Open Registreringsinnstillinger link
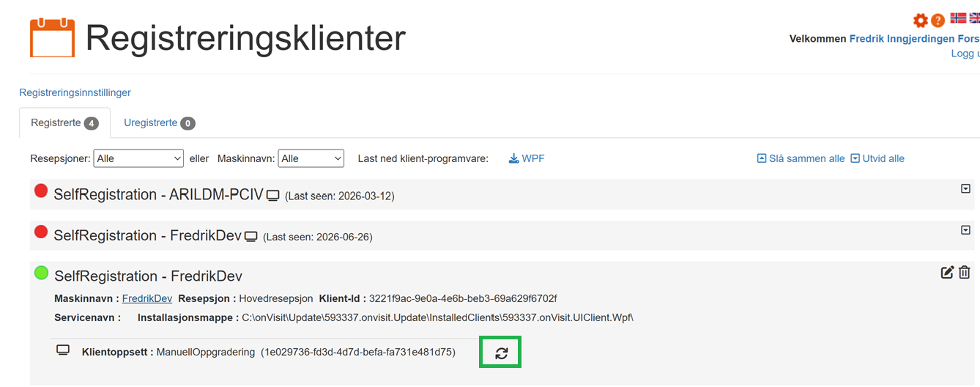This screenshot has height=387, width=980. tap(75, 92)
